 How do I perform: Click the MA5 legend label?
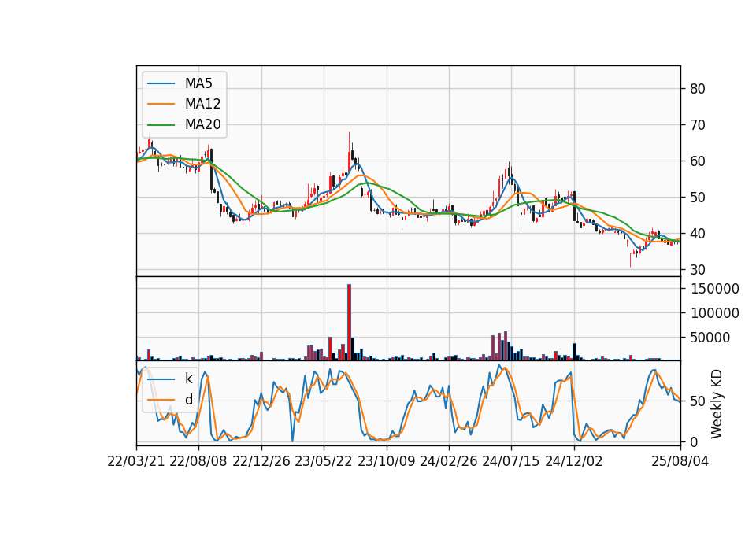198,83
